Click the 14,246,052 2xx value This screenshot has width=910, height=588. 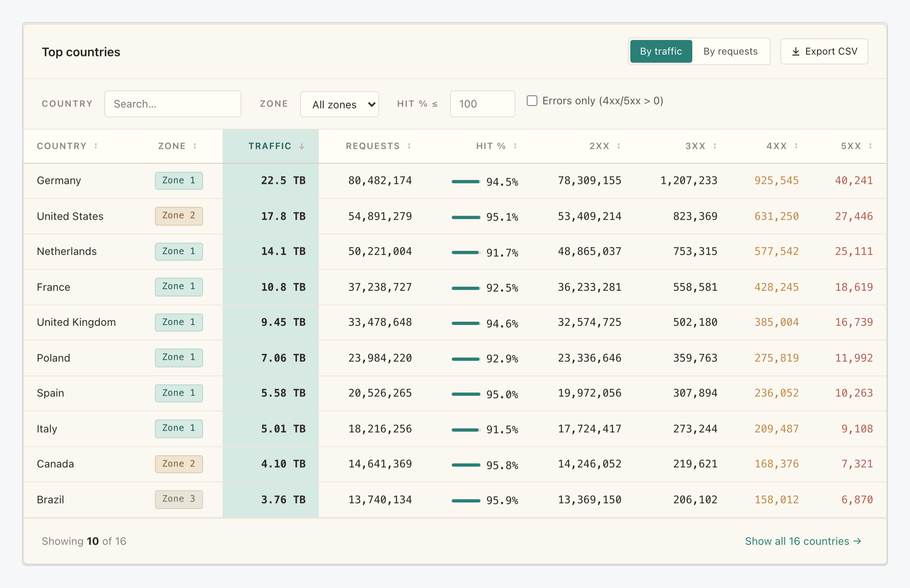click(590, 464)
